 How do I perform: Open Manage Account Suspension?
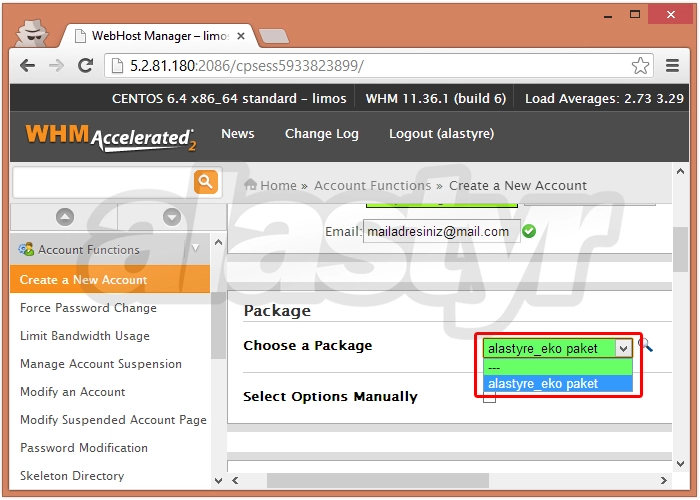coord(101,364)
